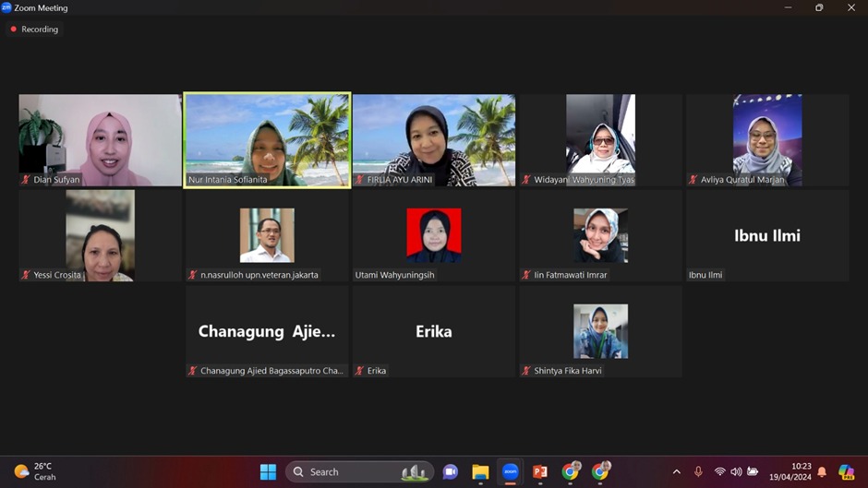Click the Zoom app icon in the taskbar
Image resolution: width=868 pixels, height=488 pixels.
click(510, 471)
